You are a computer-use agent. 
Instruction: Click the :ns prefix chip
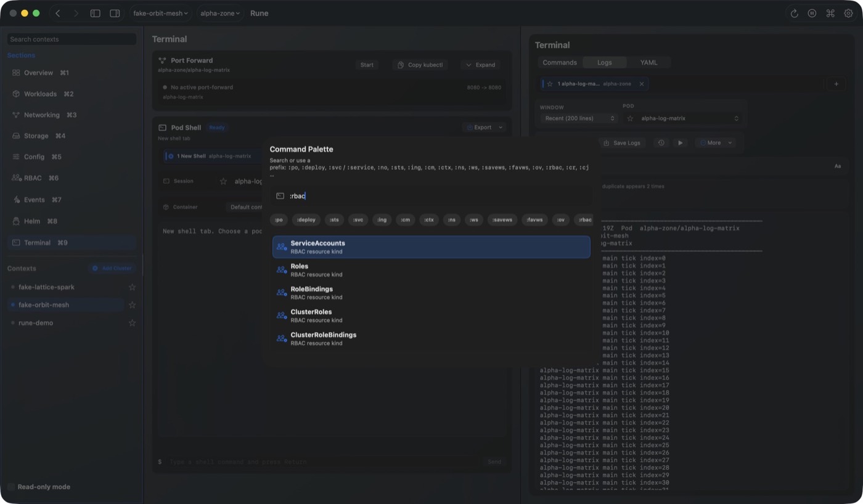pos(452,220)
